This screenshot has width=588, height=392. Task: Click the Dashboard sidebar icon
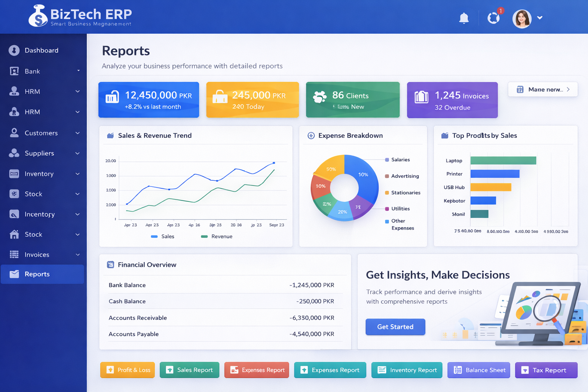[14, 51]
